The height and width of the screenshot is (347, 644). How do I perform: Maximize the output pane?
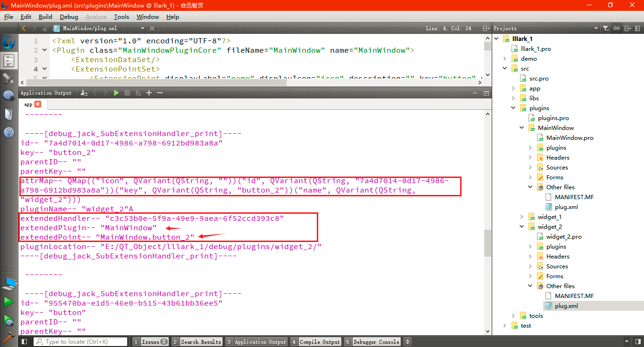coord(475,93)
